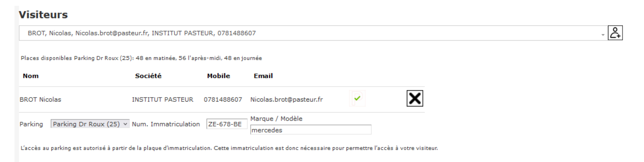
Task: Click the Marque / Modèle label
Action: point(276,119)
